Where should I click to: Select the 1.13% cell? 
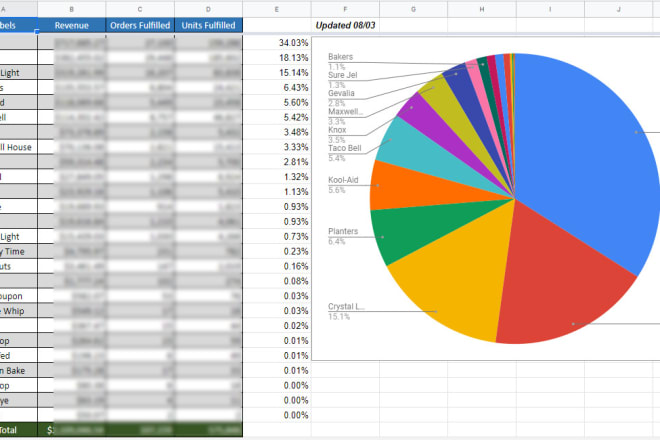coord(277,192)
